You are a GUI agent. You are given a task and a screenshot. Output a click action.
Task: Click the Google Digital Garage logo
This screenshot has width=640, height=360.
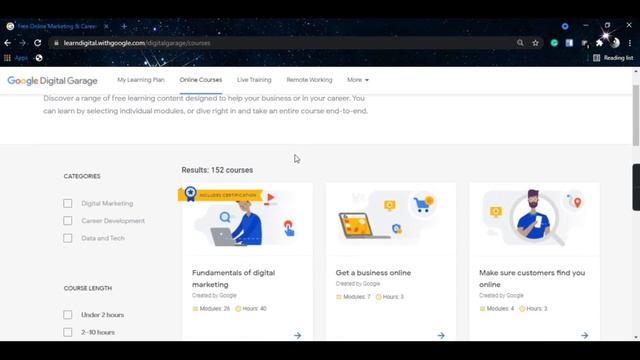click(52, 81)
